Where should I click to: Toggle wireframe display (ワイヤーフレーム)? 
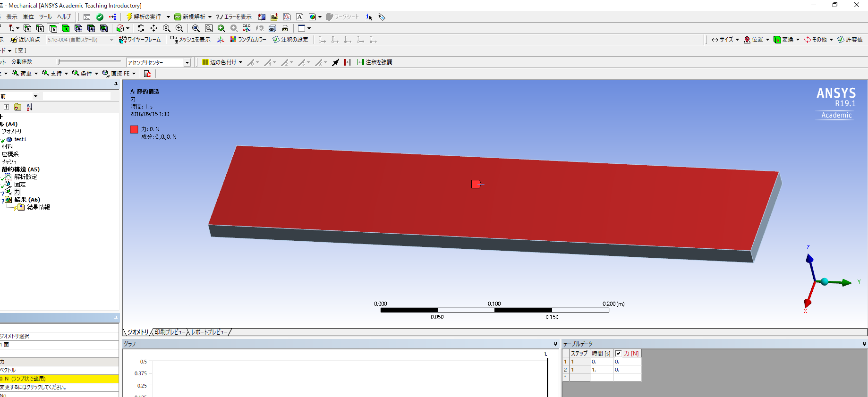[140, 40]
